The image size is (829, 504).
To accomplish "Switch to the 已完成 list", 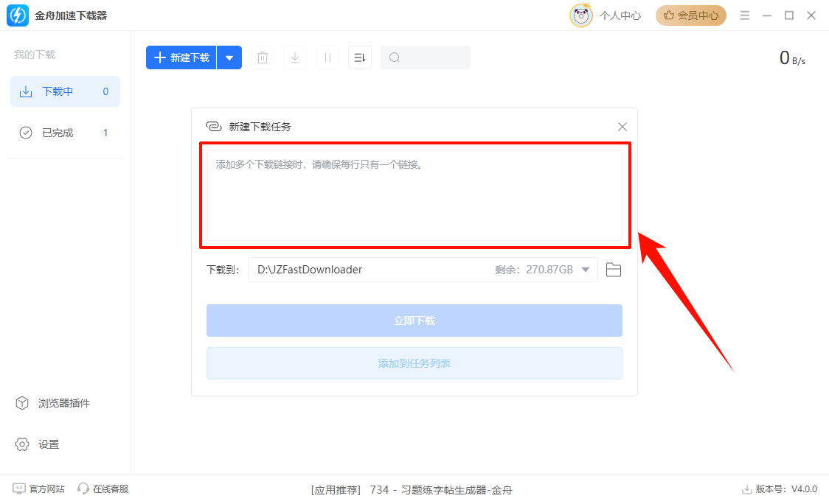I will click(x=65, y=132).
